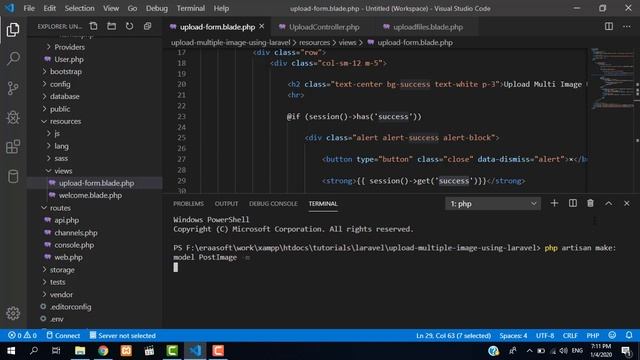Image resolution: width=640 pixels, height=360 pixels.
Task: Open notifications bell in status bar
Action: 629,336
